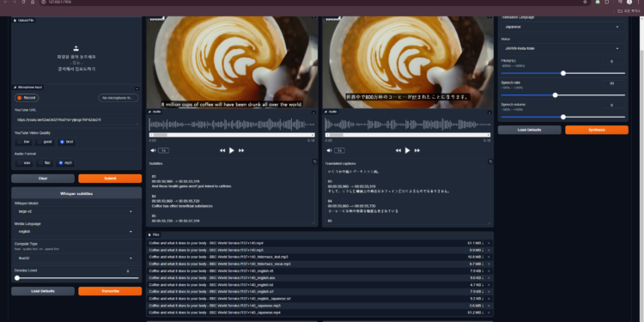Click the Speech volume slider handle
The image size is (644, 322).
click(x=563, y=117)
